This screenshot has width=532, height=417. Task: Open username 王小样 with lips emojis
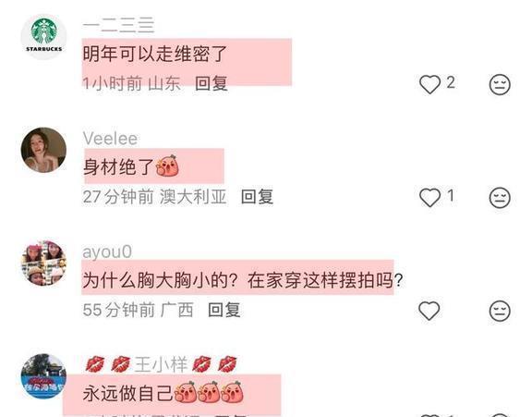(x=161, y=364)
